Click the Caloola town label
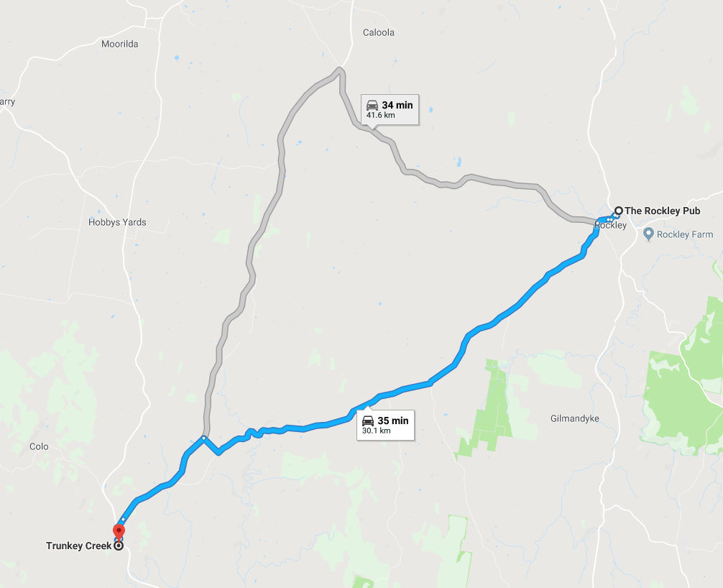Screen dimensions: 723x588 coord(379,32)
